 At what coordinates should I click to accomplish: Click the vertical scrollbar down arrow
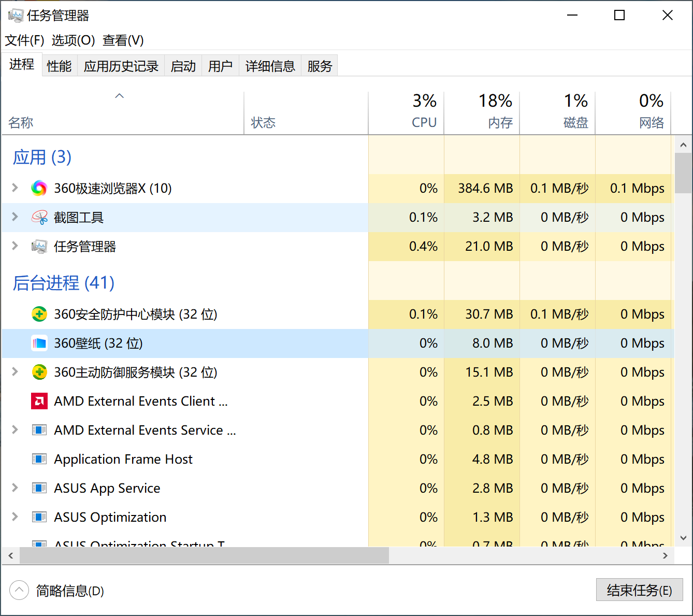pyautogui.click(x=683, y=538)
